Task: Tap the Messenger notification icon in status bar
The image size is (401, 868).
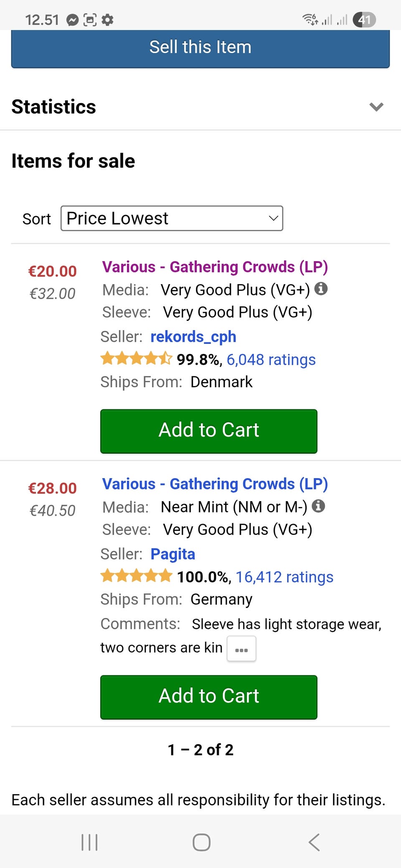Action: pos(73,20)
